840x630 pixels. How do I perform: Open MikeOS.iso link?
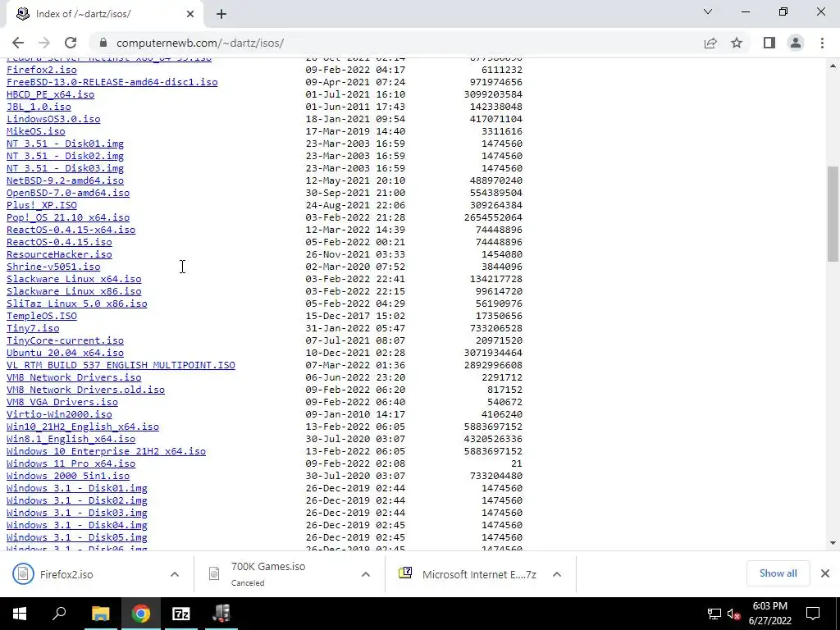(36, 131)
